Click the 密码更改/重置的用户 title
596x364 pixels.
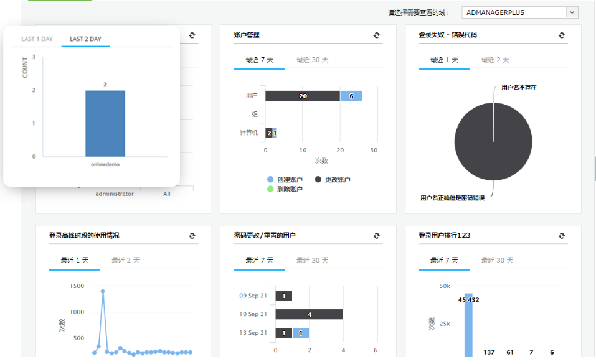click(x=265, y=236)
